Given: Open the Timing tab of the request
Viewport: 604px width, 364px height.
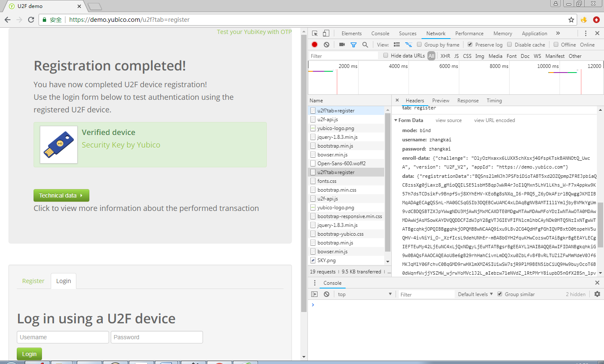Looking at the screenshot, I should (x=494, y=101).
